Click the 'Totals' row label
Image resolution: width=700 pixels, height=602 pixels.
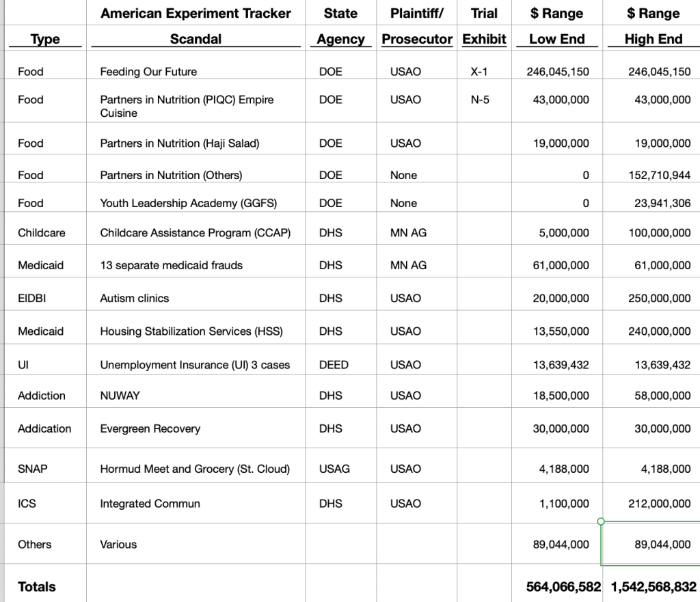tap(37, 586)
